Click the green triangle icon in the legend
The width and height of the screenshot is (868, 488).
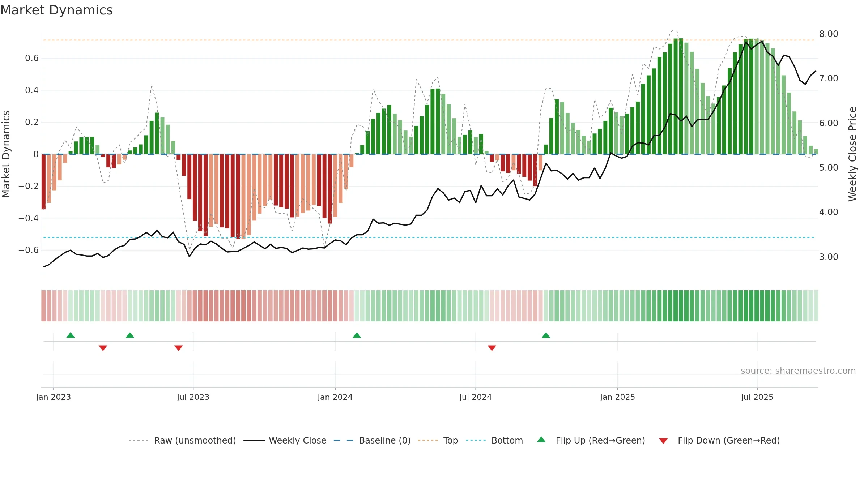(541, 440)
